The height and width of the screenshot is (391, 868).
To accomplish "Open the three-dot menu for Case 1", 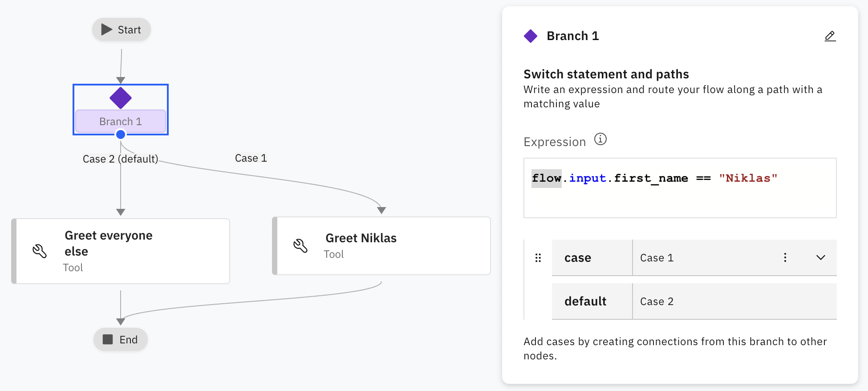I will coord(785,257).
